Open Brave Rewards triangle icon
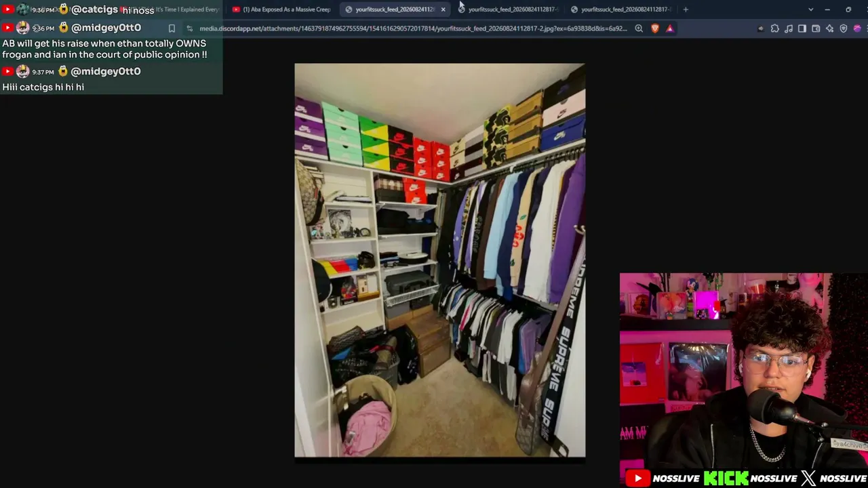Screen dimensions: 868x488 pos(670,28)
